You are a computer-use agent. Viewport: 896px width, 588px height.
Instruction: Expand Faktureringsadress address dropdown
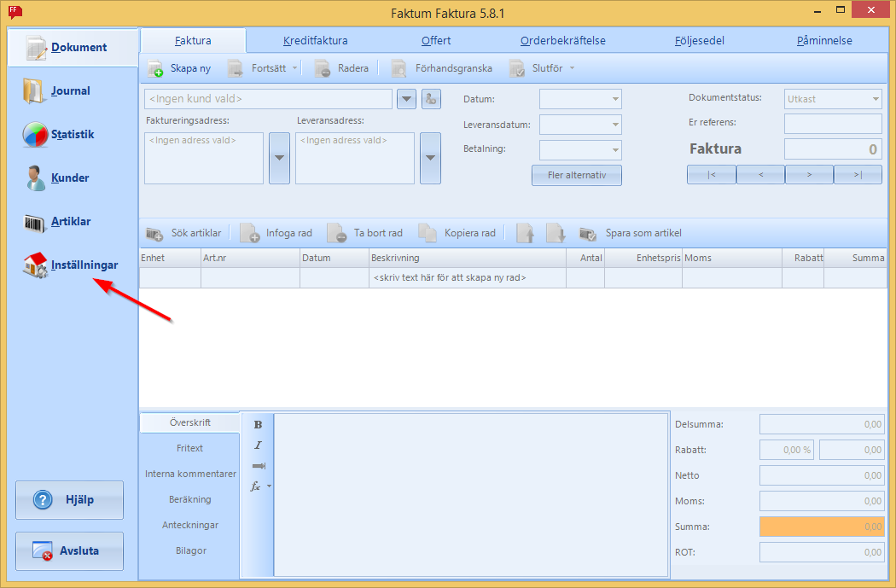click(279, 158)
